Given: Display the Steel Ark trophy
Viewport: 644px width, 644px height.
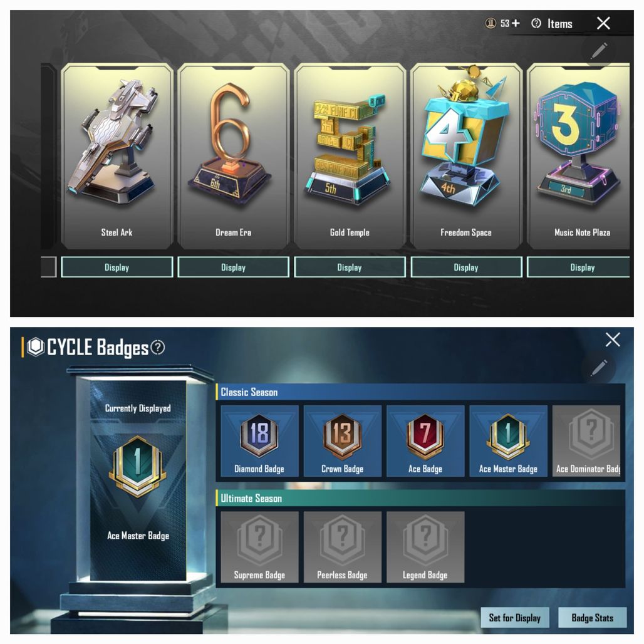Looking at the screenshot, I should coord(117,267).
